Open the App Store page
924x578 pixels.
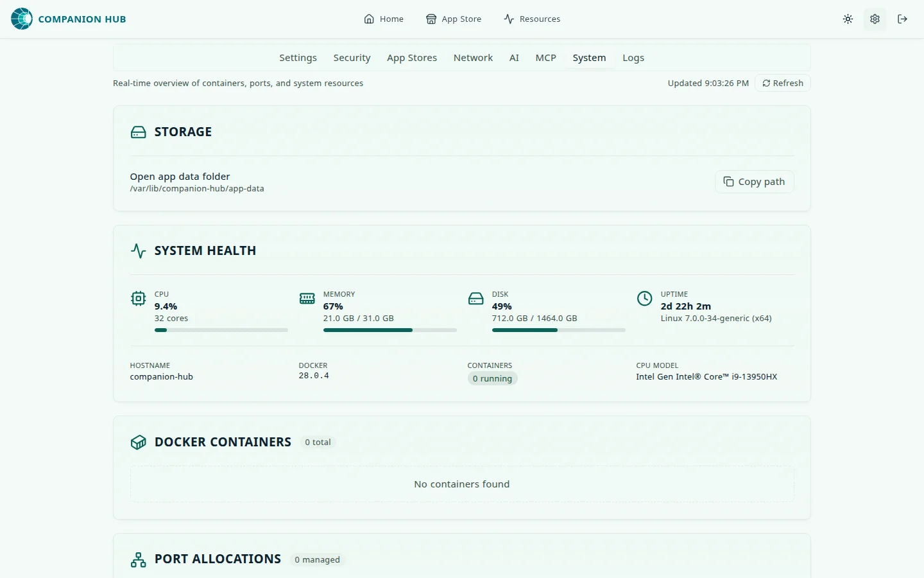click(454, 19)
